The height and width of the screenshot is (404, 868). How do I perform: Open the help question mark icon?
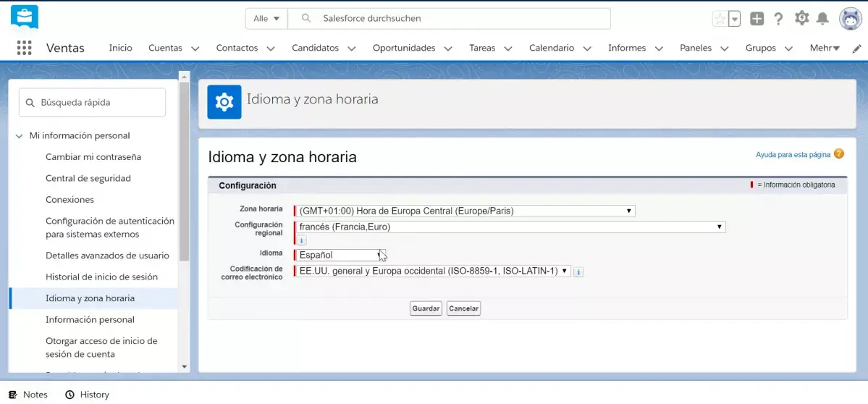click(778, 19)
